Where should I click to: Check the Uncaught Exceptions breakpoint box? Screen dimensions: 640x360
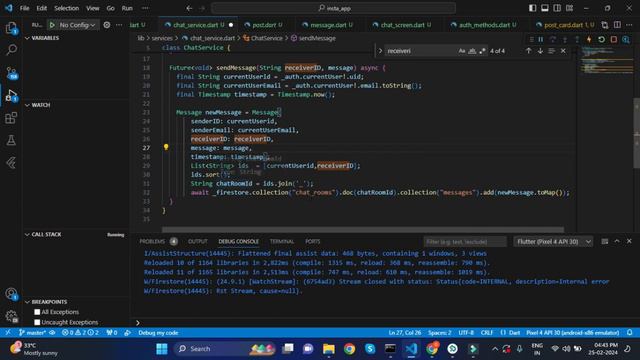point(37,322)
